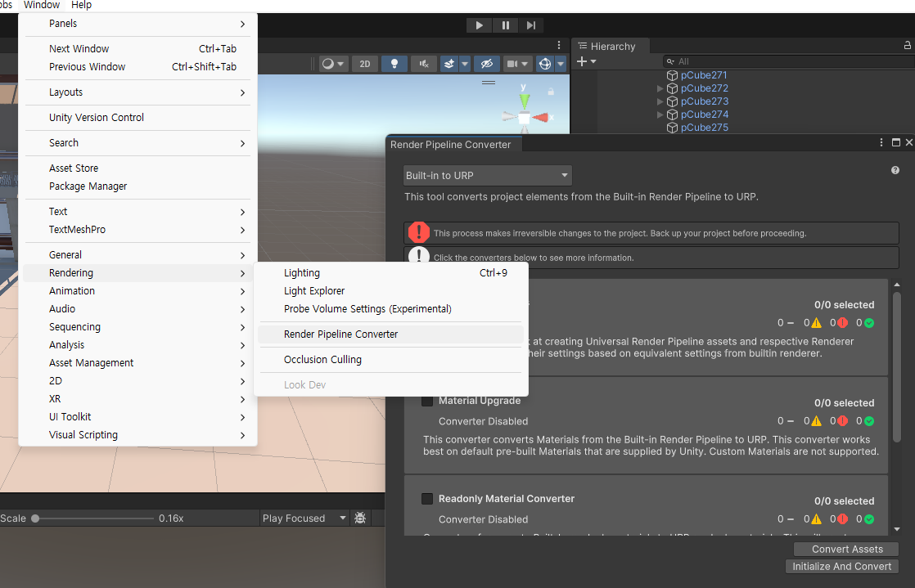
Task: Open Play Focused dropdown
Action: pyautogui.click(x=304, y=518)
